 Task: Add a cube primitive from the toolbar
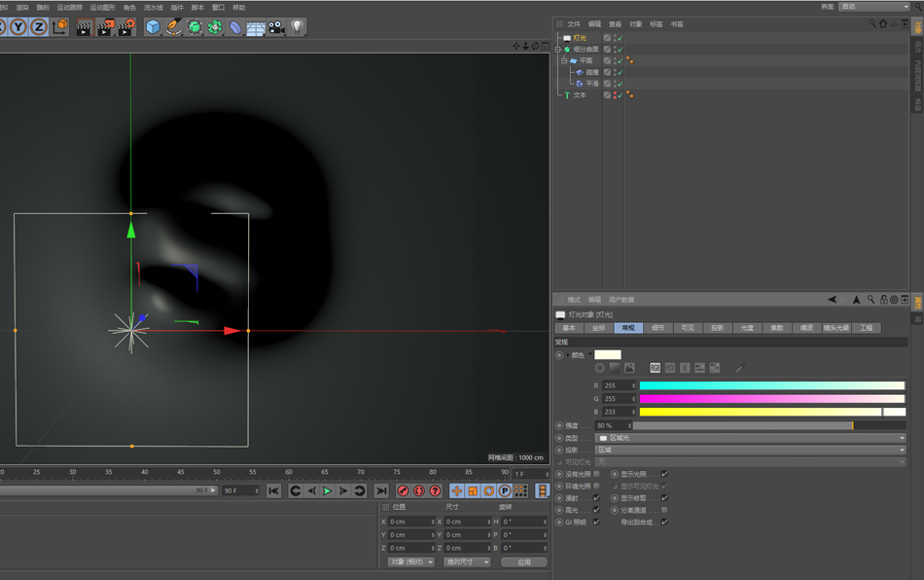tap(154, 27)
